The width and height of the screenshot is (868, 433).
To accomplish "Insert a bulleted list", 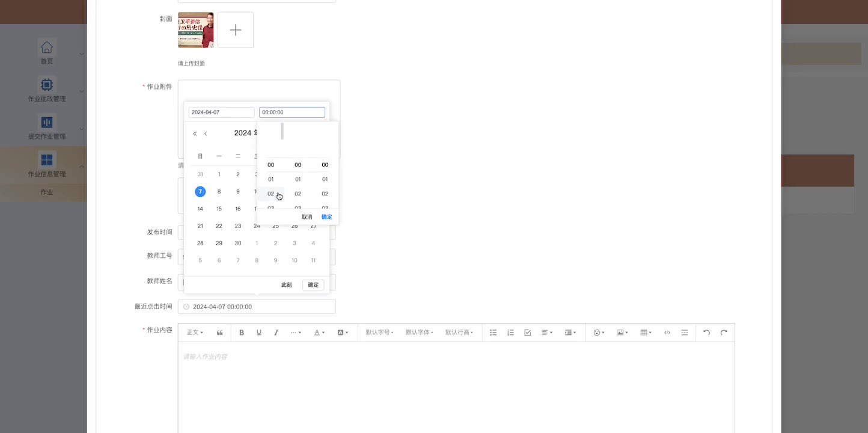I will (494, 333).
